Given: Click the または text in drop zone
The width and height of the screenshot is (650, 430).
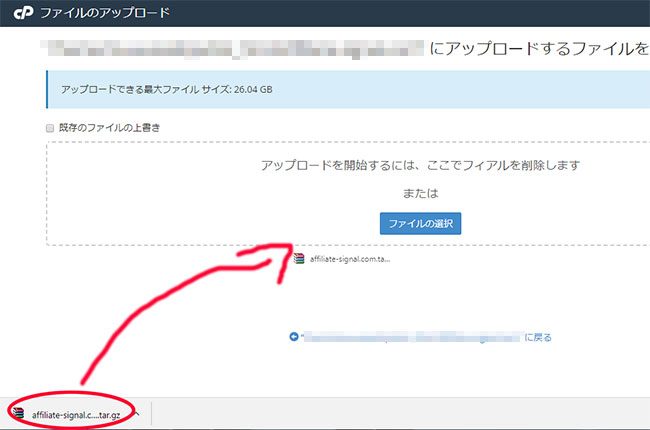Looking at the screenshot, I should (420, 193).
